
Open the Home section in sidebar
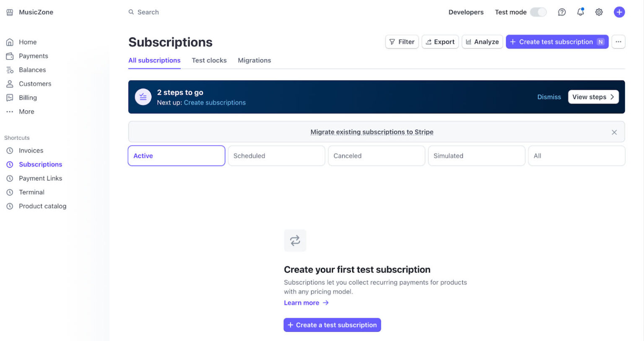[x=27, y=42]
